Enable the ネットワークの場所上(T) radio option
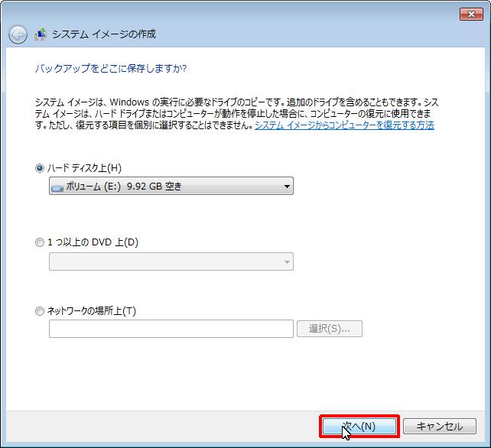The width and height of the screenshot is (491, 448). coord(40,311)
